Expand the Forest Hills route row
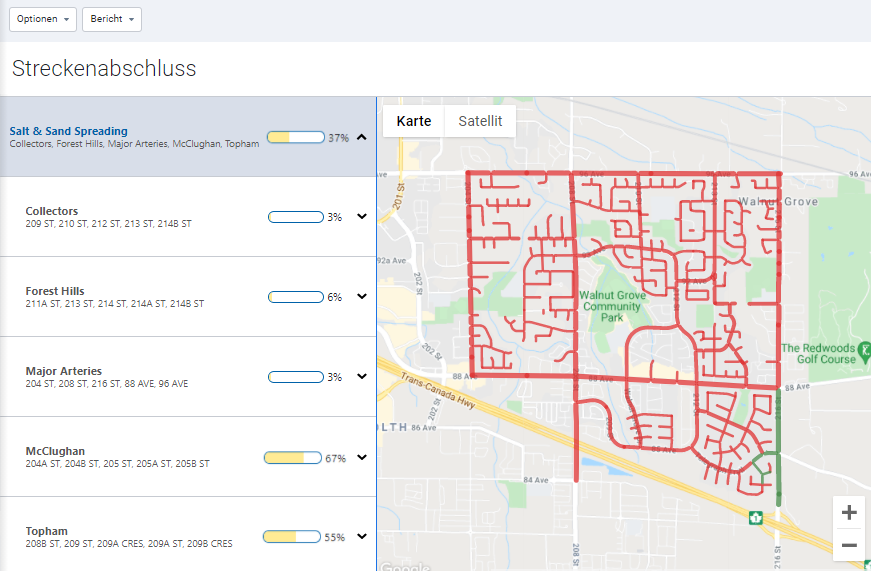Image resolution: width=871 pixels, height=571 pixels. point(362,297)
